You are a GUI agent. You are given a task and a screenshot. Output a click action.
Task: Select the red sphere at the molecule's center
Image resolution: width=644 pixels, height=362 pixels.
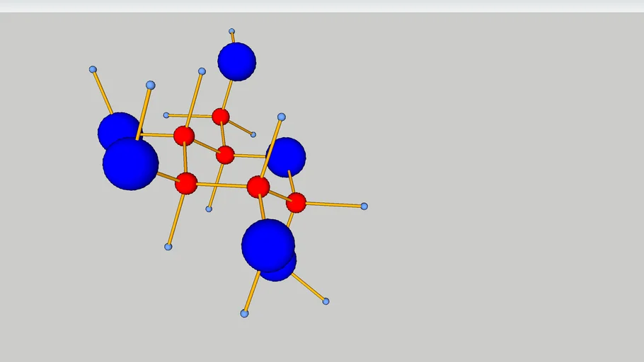(225, 154)
